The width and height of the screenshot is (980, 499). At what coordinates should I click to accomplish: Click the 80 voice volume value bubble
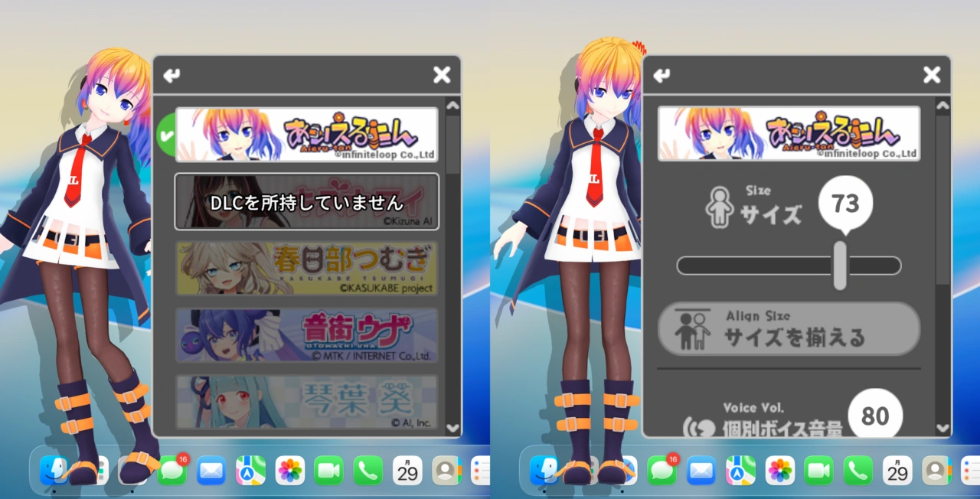click(875, 416)
